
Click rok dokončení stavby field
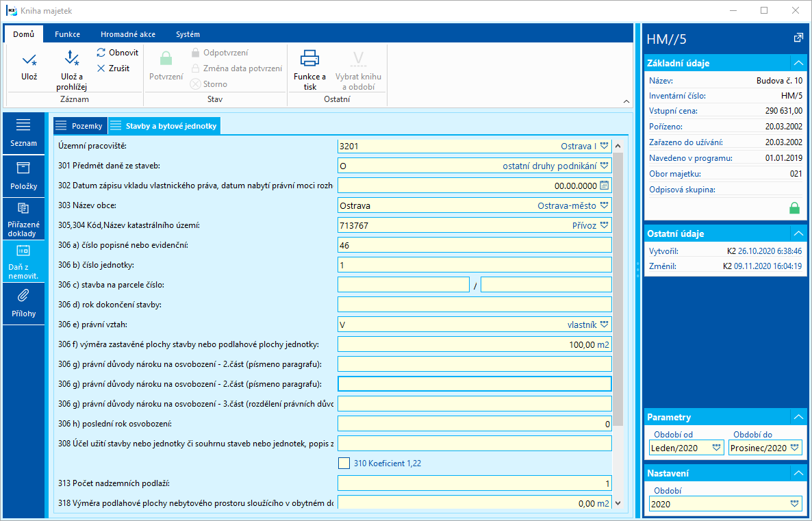click(474, 305)
